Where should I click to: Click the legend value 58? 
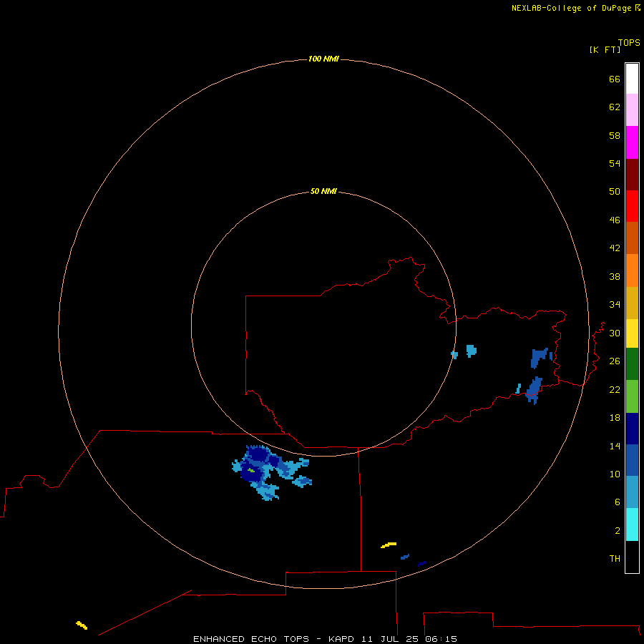(615, 135)
